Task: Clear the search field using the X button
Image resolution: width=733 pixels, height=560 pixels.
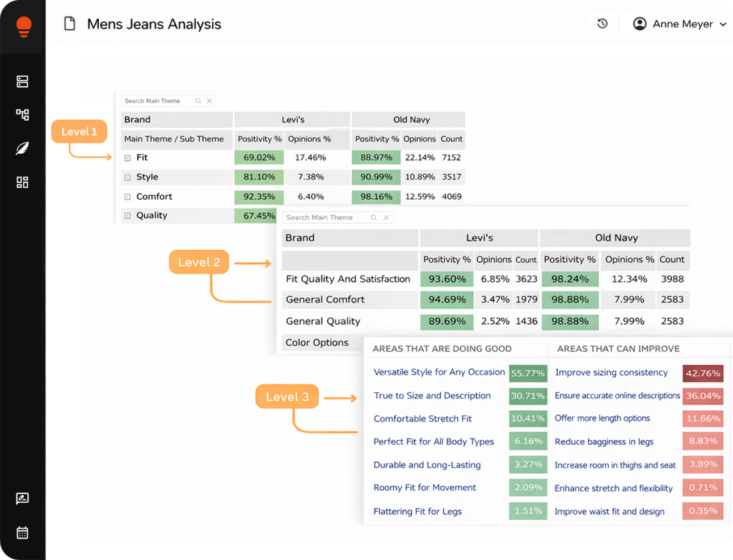Action: (x=210, y=100)
